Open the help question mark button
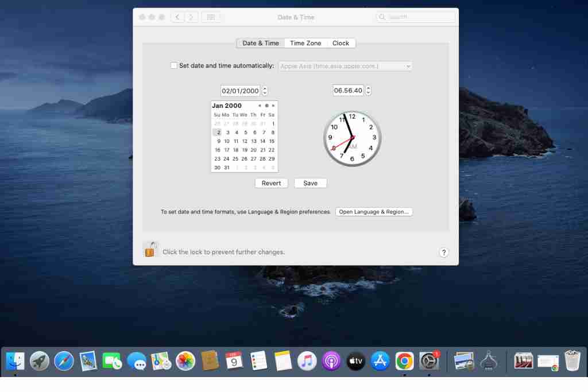 [443, 253]
